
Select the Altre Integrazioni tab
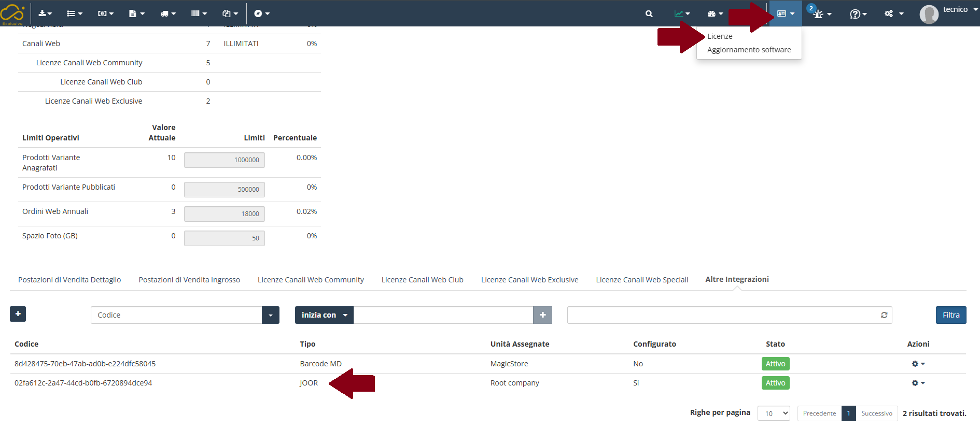[737, 279]
